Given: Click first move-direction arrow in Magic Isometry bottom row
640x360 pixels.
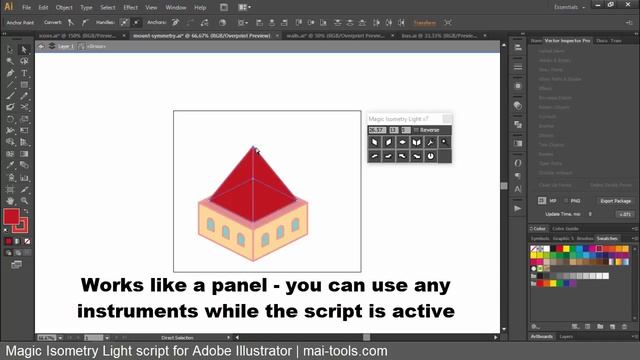Looking at the screenshot, I should (374, 156).
